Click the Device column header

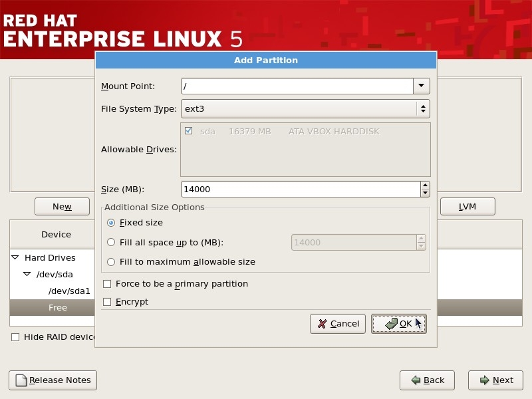[x=56, y=235]
